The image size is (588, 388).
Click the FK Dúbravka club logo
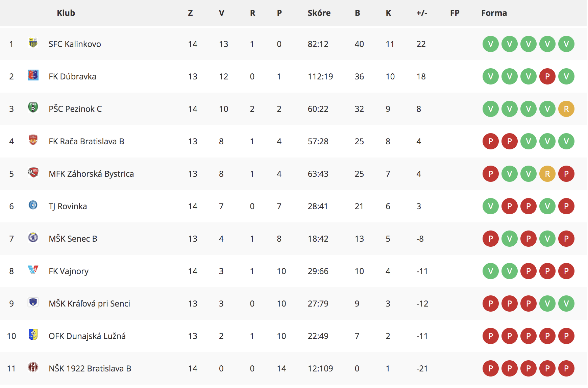click(33, 75)
